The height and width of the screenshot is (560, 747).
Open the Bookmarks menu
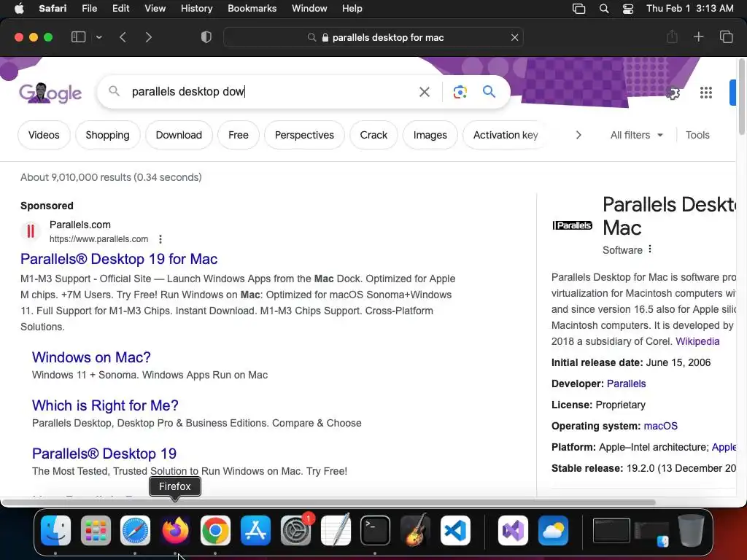coord(252,9)
